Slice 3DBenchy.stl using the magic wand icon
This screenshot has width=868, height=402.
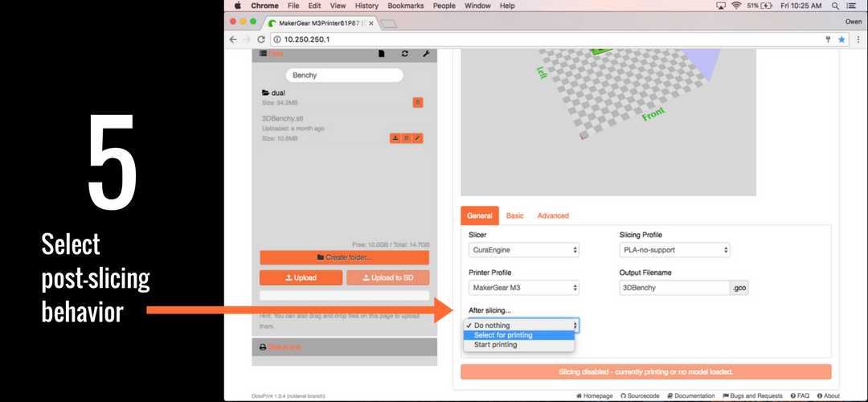417,138
